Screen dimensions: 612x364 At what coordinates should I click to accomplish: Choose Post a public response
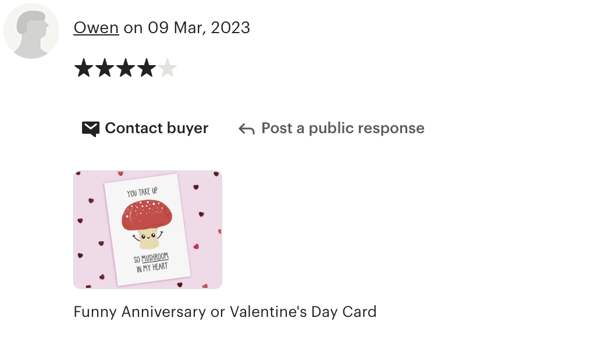(x=332, y=129)
